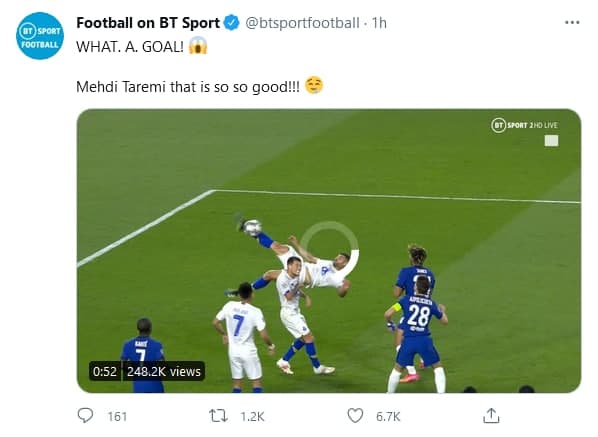Screen dimensions: 598x437
Task: Click the BT Sport 2HD Live watermark
Action: (524, 125)
